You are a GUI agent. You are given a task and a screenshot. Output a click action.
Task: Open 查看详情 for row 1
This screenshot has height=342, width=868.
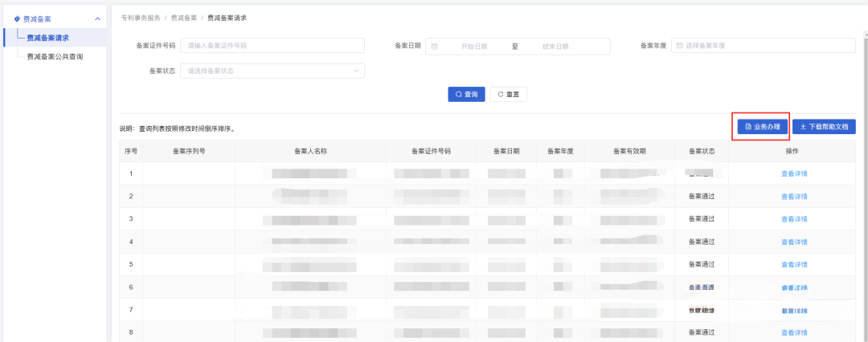coord(793,173)
